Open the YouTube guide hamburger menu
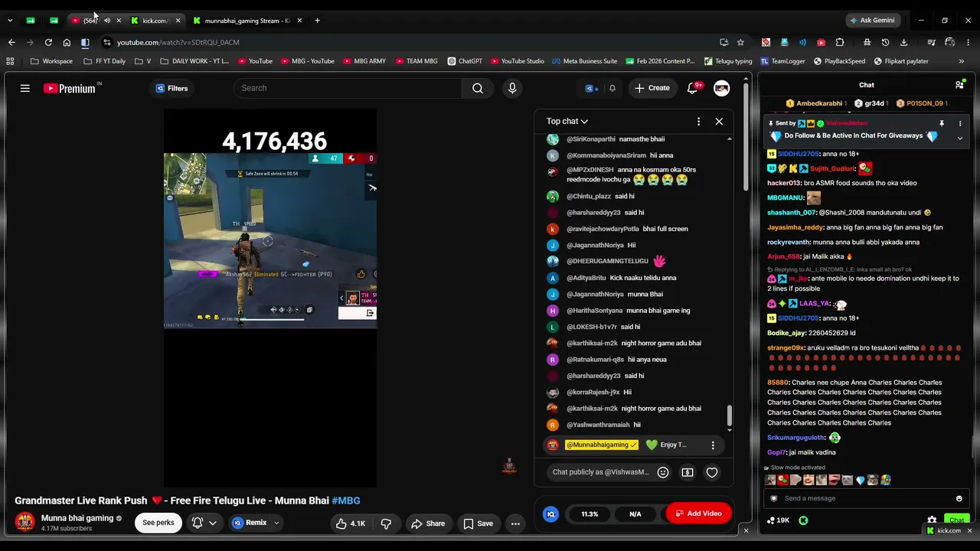980x551 pixels. tap(24, 89)
